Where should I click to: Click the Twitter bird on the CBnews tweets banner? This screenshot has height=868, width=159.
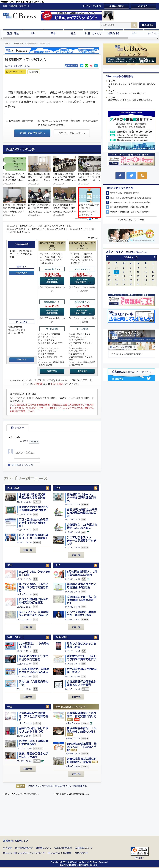tap(149, 378)
